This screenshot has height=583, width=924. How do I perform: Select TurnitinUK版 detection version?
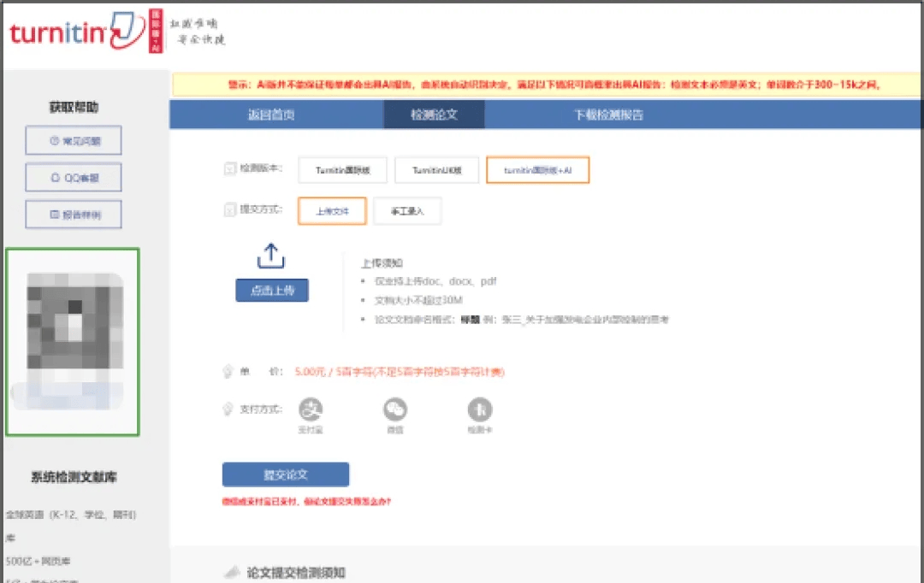click(436, 170)
